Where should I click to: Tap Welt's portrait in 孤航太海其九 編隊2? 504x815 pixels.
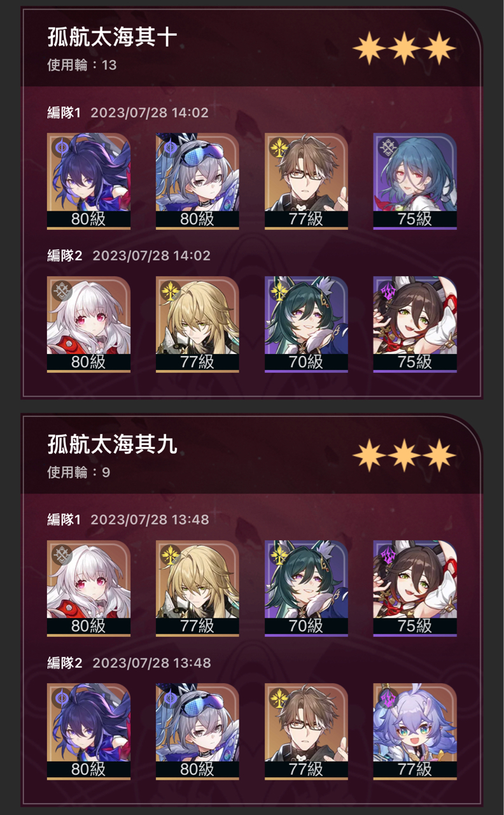pyautogui.click(x=306, y=732)
